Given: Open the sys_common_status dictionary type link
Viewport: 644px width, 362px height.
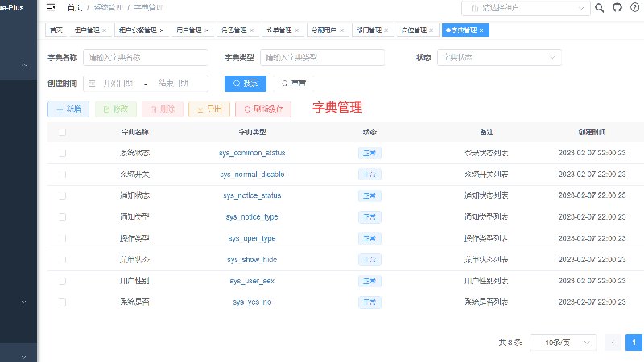Looking at the screenshot, I should (252, 153).
